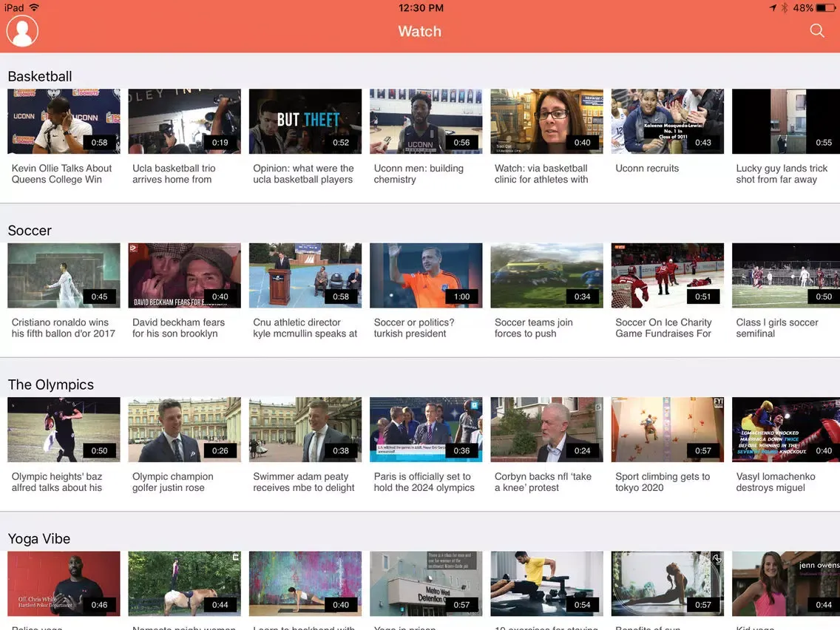This screenshot has height=630, width=840.
Task: Tap 'Soccer teams join forces to push' title
Action: (534, 328)
